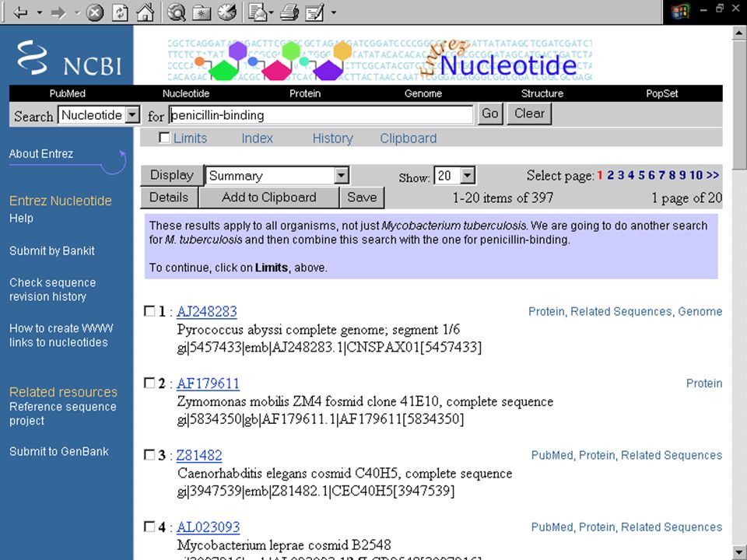Check the box for result 3 Z81482
This screenshot has height=560, width=747.
[149, 455]
